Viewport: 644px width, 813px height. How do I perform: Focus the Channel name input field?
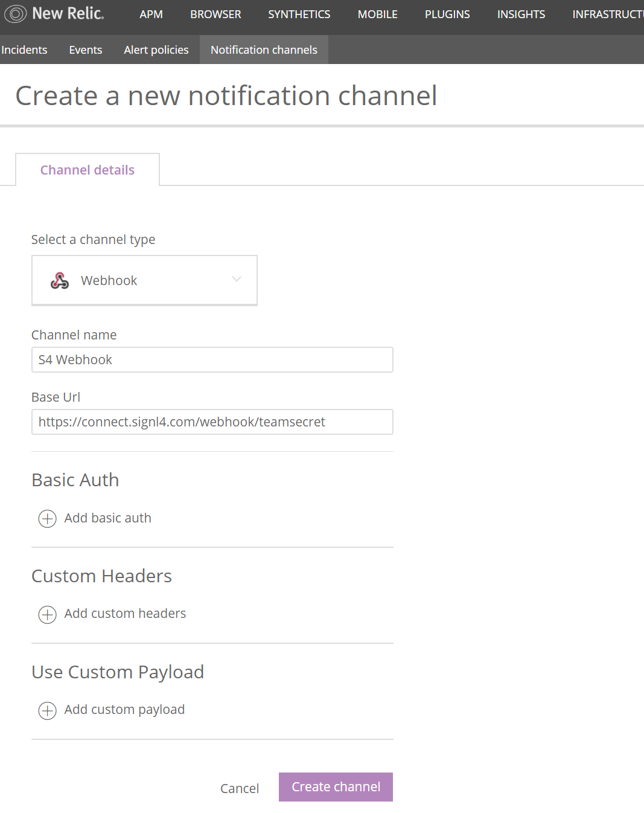[x=212, y=360]
